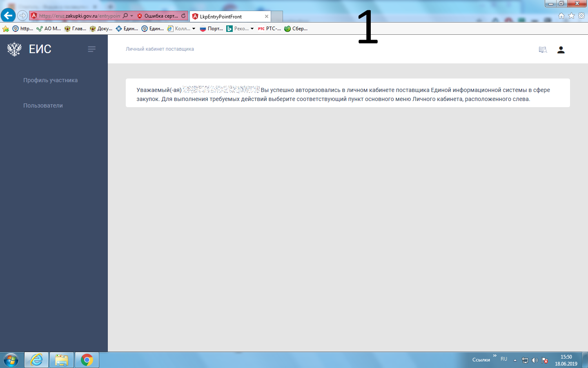Click the browser home icon
Viewport: 588px width, 368px height.
561,16
